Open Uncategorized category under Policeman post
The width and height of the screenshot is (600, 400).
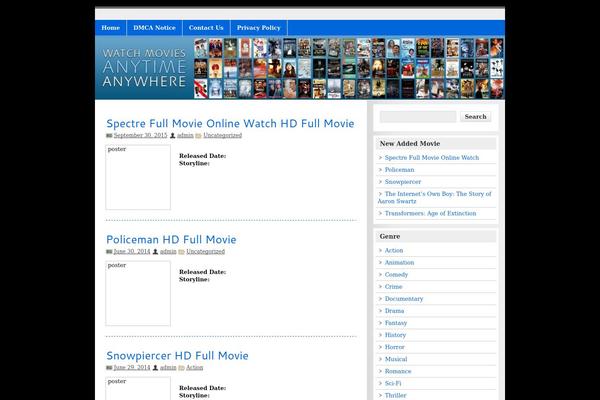(x=205, y=251)
